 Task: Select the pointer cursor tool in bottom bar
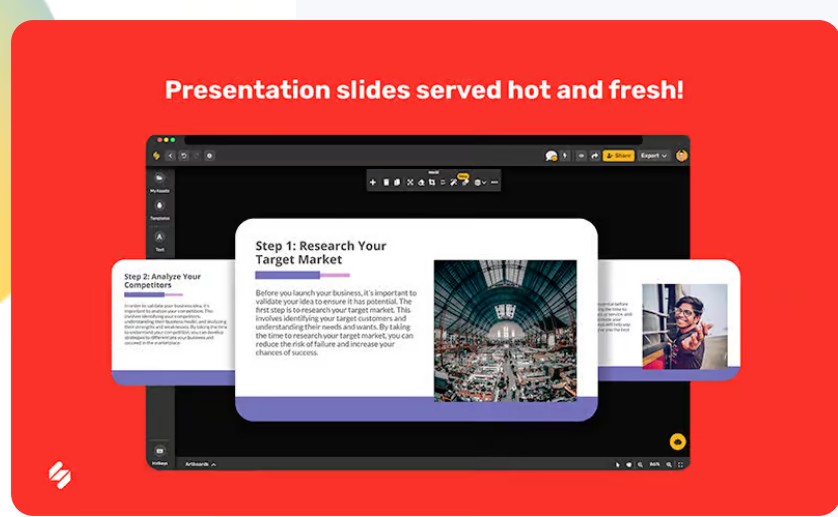coord(617,465)
